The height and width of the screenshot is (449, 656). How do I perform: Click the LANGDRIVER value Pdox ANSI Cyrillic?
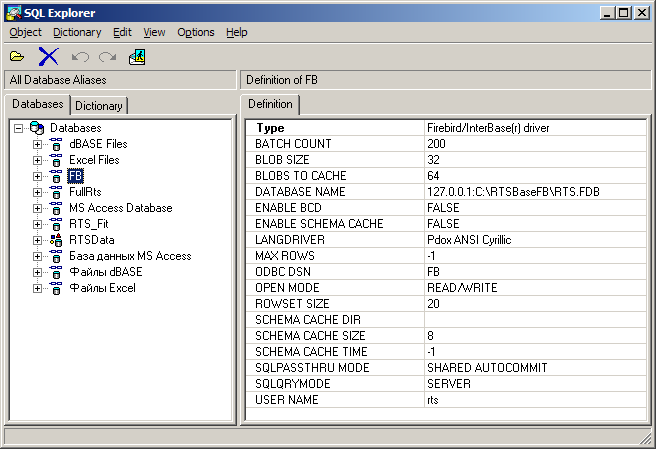469,240
